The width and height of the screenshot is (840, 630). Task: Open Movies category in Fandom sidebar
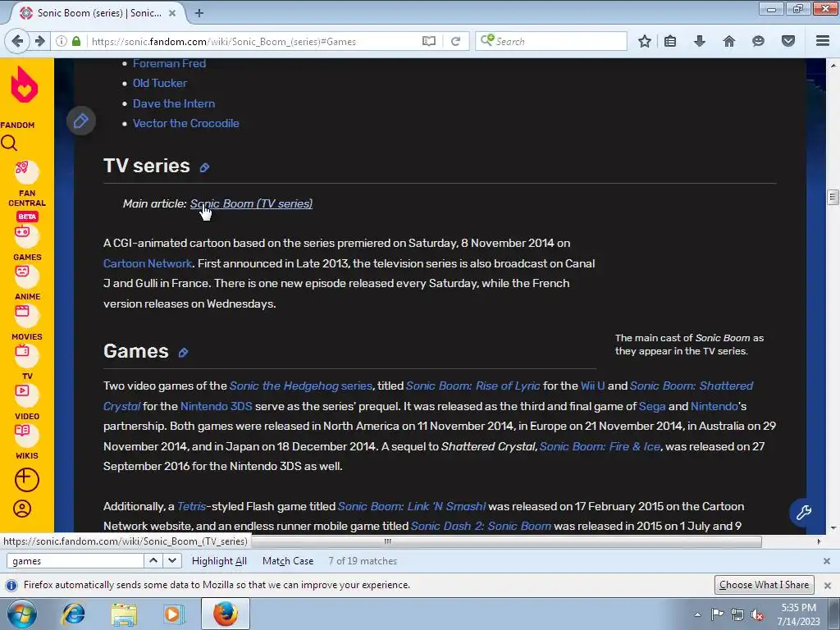click(x=27, y=322)
